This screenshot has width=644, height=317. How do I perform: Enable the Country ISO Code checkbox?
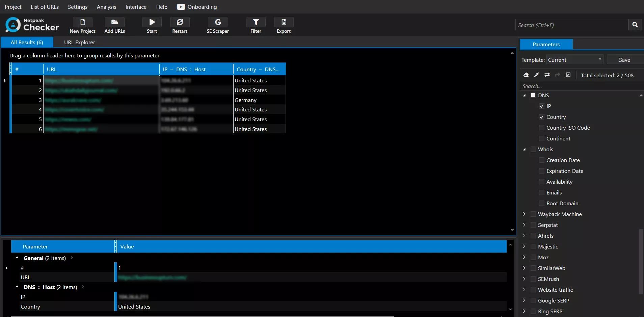click(x=542, y=128)
